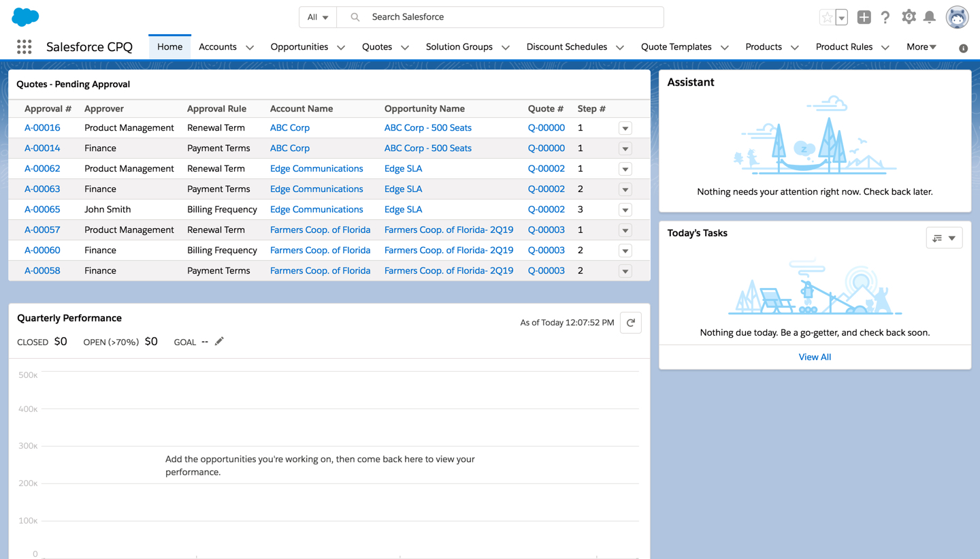
Task: Open approval A-00057
Action: [42, 230]
